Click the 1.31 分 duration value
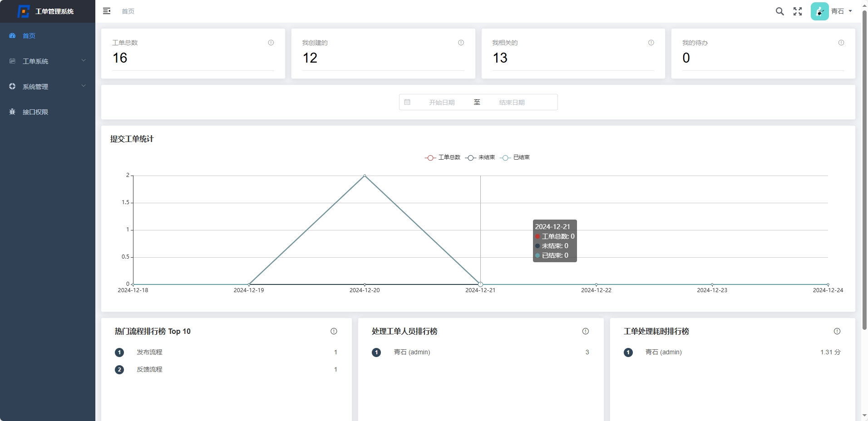The width and height of the screenshot is (868, 421). [x=830, y=352]
